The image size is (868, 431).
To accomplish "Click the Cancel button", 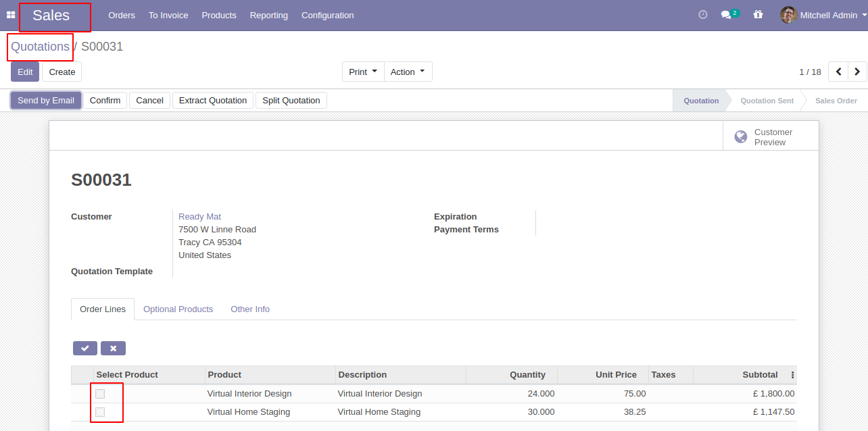I will coord(150,101).
